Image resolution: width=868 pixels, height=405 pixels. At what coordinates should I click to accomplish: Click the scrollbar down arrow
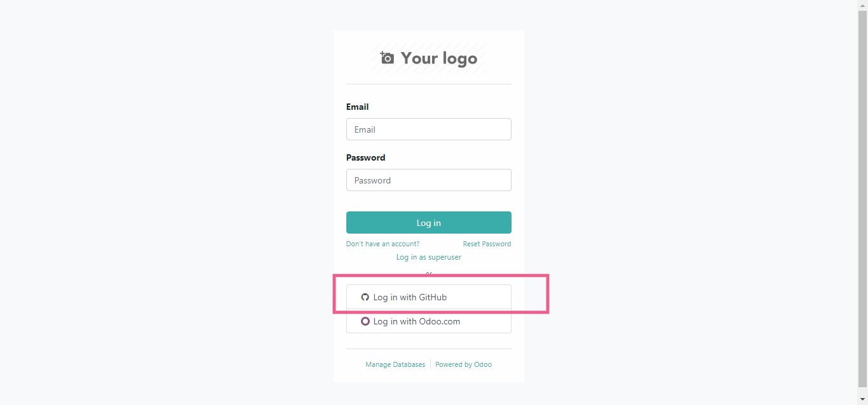click(x=862, y=399)
